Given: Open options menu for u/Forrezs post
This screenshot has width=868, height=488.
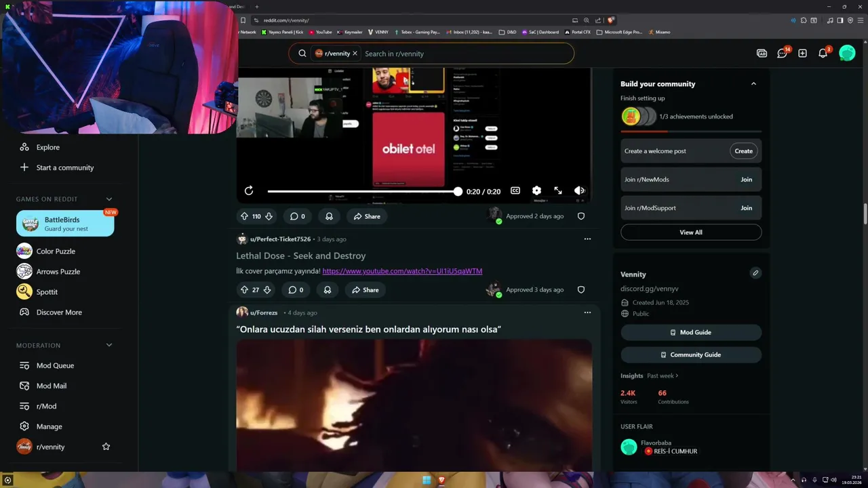Looking at the screenshot, I should (587, 312).
